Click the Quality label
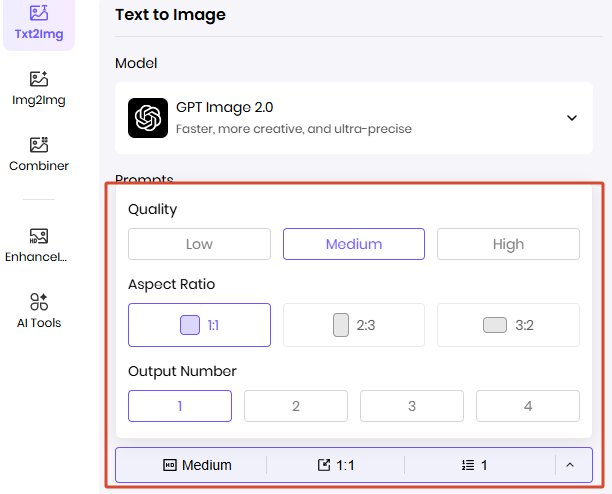The width and height of the screenshot is (612, 494). (153, 209)
